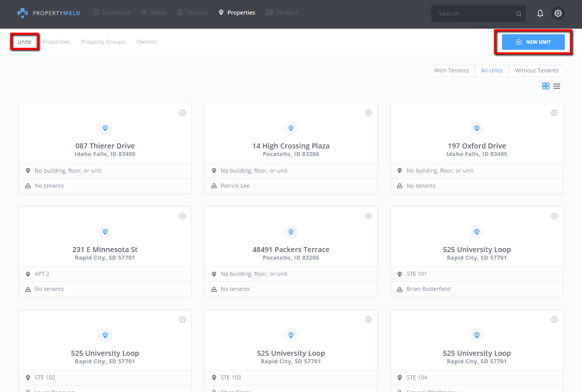Open gear menu on 48491 Packers Terrace card
Image resolution: width=582 pixels, height=392 pixels.
368,216
